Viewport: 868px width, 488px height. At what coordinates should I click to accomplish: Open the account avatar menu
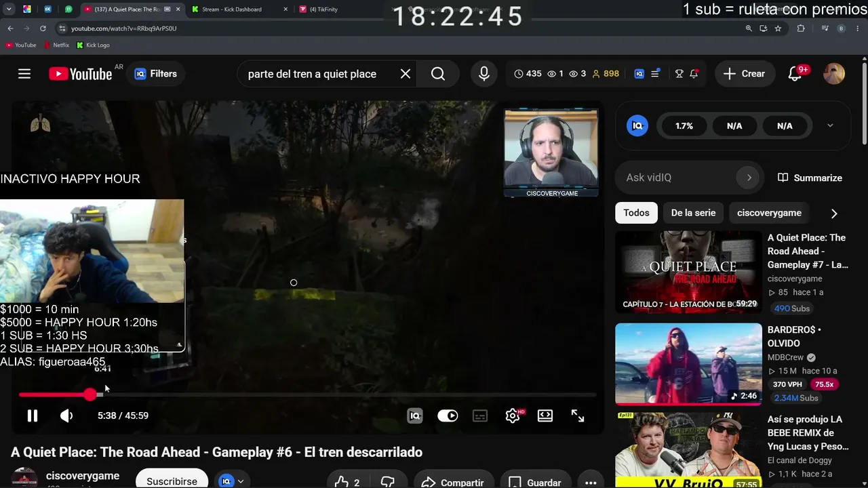pyautogui.click(x=834, y=74)
